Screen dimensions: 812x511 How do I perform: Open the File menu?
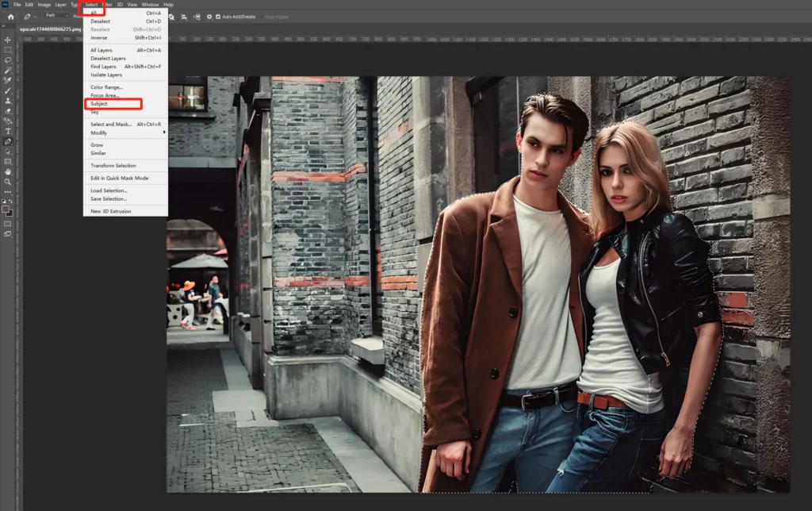pyautogui.click(x=17, y=5)
